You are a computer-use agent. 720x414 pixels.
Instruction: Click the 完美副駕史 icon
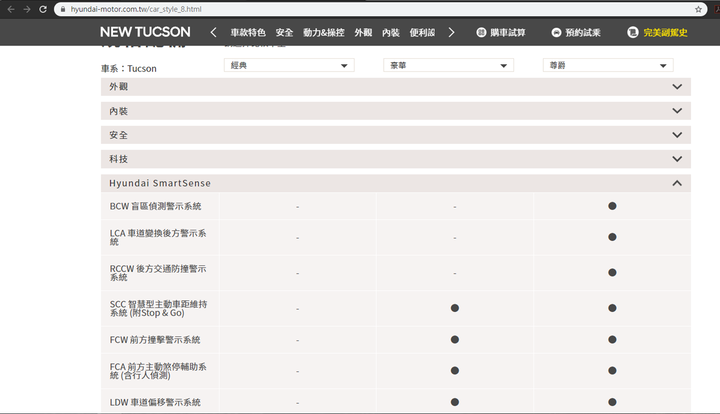pyautogui.click(x=633, y=33)
